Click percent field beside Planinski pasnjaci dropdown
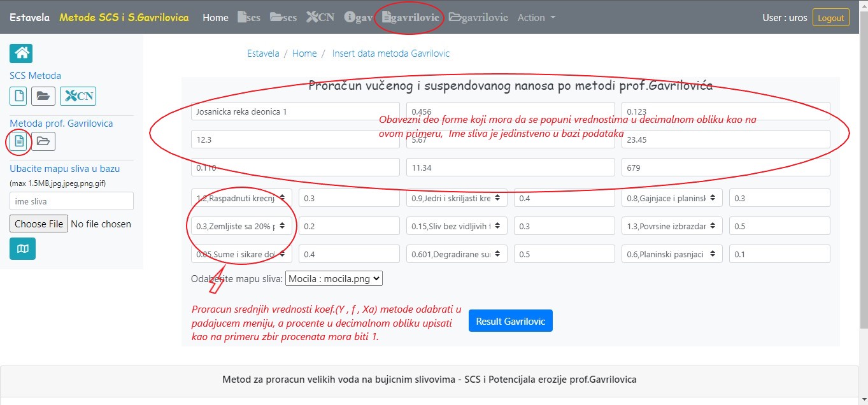 pyautogui.click(x=780, y=254)
